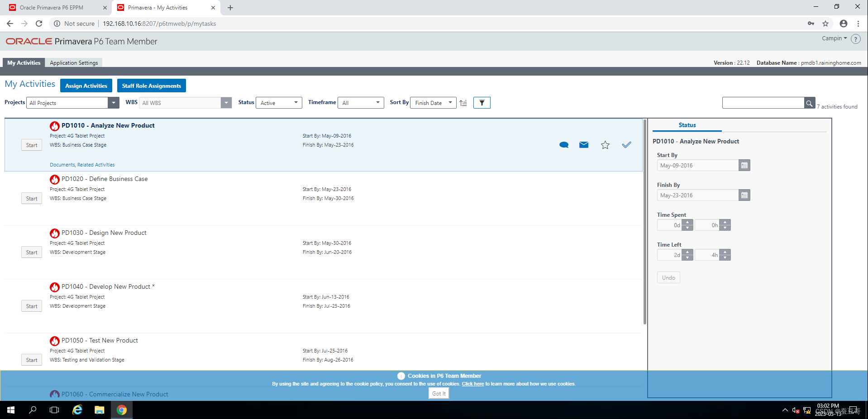This screenshot has height=419, width=868.
Task: Increase Time Spent hours value
Action: (x=725, y=222)
